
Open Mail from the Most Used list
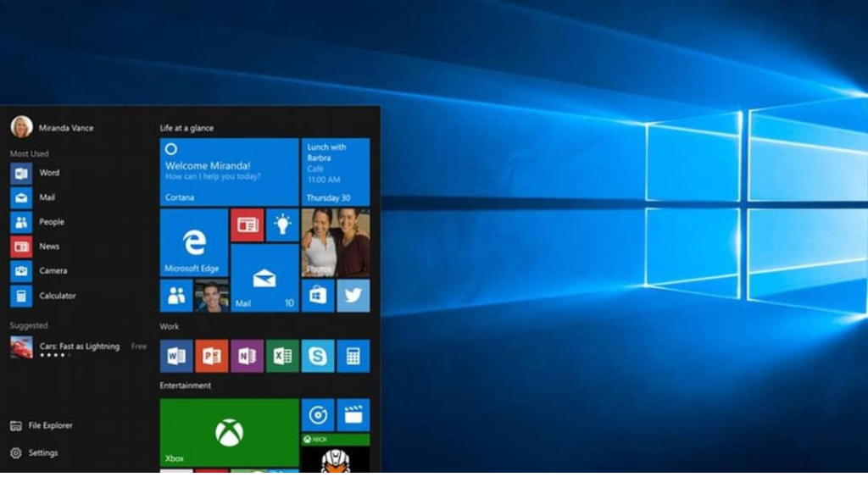click(x=33, y=197)
